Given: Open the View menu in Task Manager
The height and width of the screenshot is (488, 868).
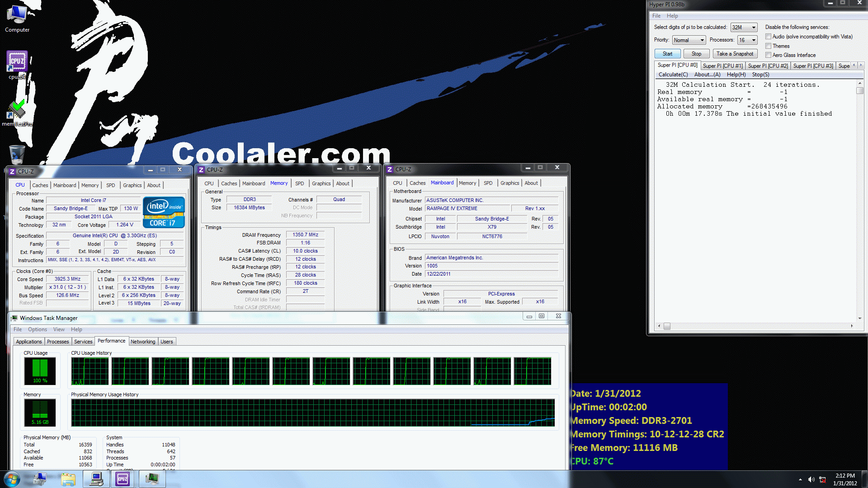Looking at the screenshot, I should (59, 329).
